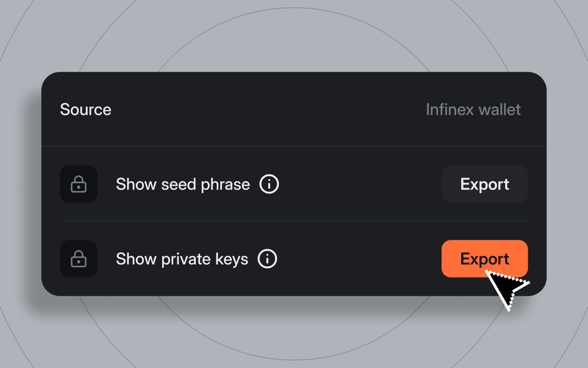Choose the Infinex wallet text in Source row
The image size is (588, 368).
point(473,109)
